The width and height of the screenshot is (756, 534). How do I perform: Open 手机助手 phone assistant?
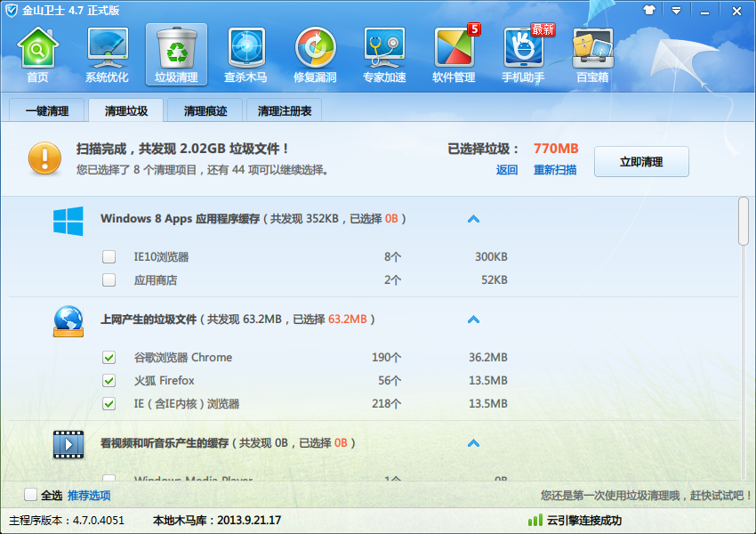[523, 54]
